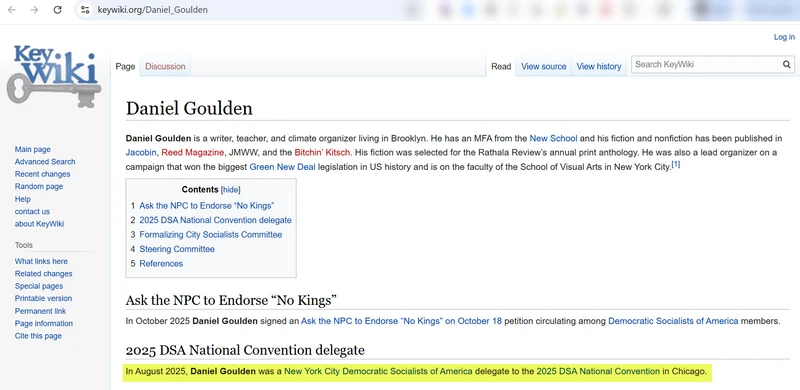800x390 pixels.
Task: Click the search magnifier icon
Action: 787,65
